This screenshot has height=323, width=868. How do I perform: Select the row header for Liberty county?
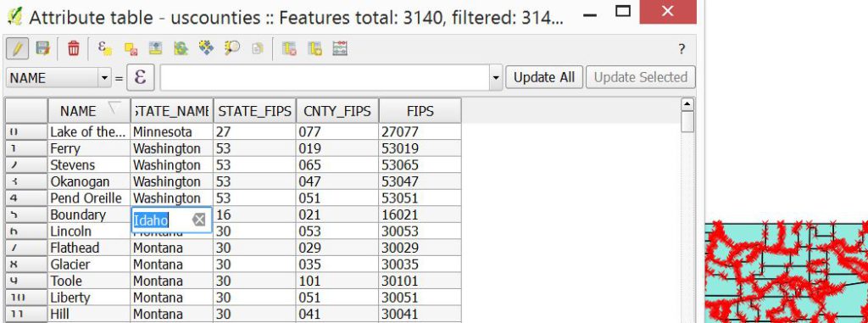coord(26,298)
